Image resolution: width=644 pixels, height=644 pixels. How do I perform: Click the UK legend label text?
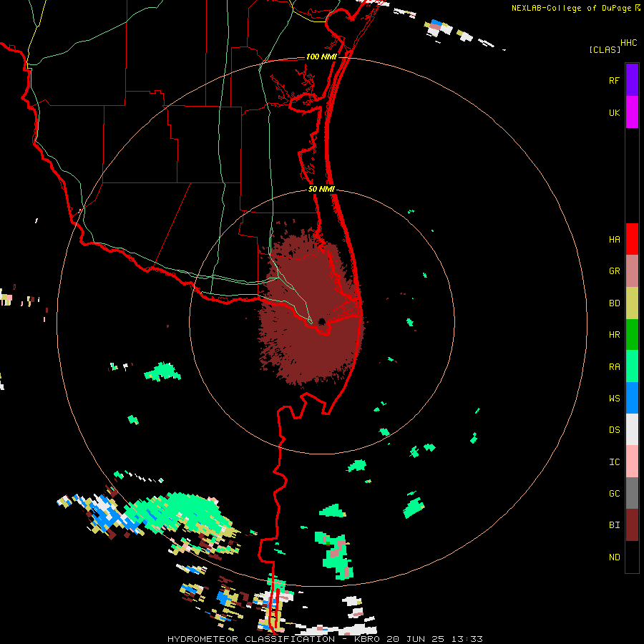614,112
